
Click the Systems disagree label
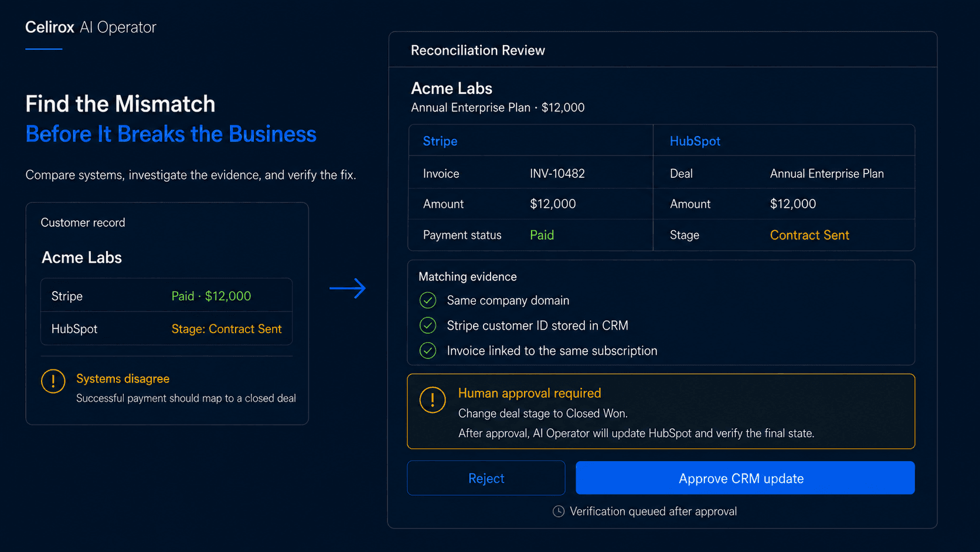point(122,378)
